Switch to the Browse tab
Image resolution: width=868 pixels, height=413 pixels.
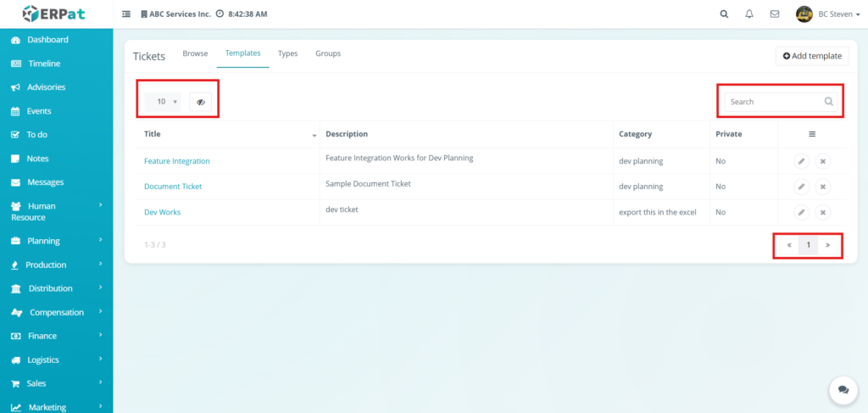(x=195, y=53)
